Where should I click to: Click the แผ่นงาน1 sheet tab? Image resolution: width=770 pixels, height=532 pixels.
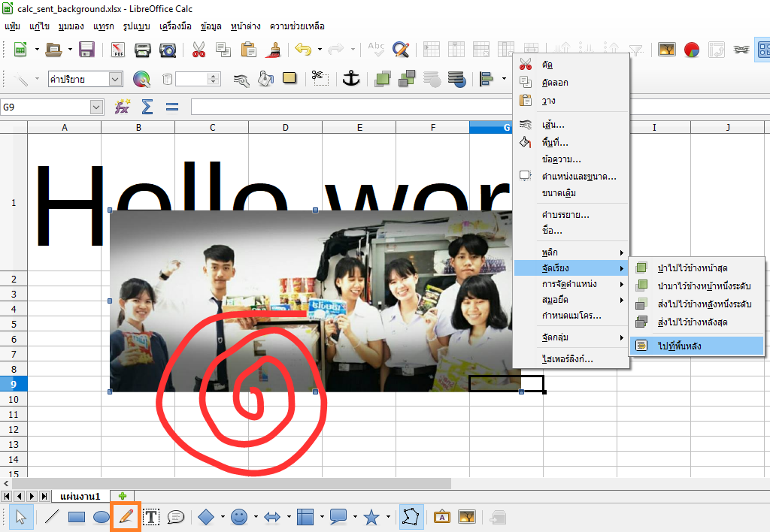(80, 496)
